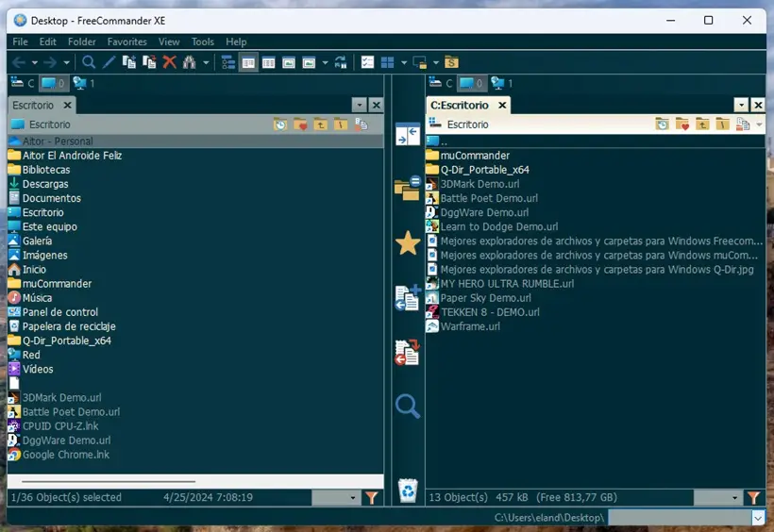Open folder history icon in the right address bar
The image size is (774, 532).
[662, 125]
